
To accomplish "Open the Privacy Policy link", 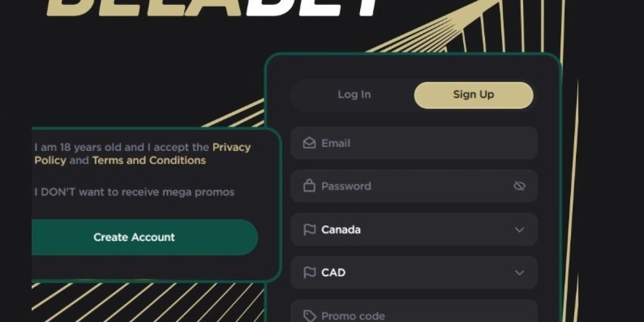I will [142, 153].
